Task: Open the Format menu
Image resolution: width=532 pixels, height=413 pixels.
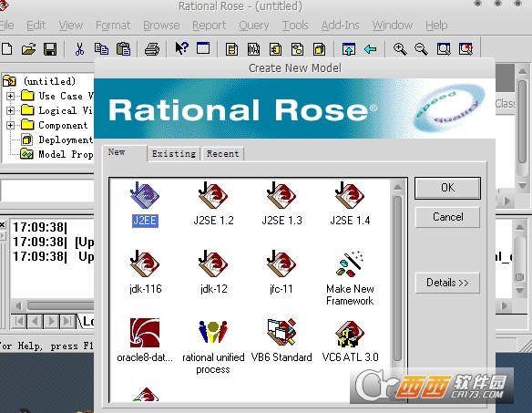Action: pyautogui.click(x=113, y=26)
